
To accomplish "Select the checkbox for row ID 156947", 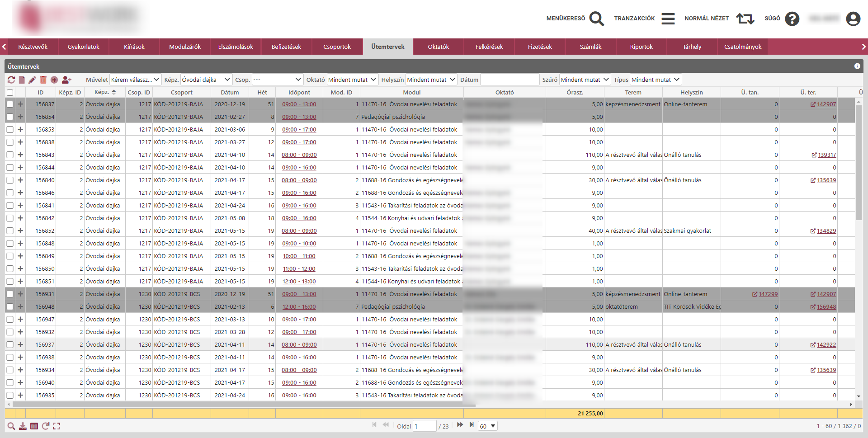I will 10,320.
